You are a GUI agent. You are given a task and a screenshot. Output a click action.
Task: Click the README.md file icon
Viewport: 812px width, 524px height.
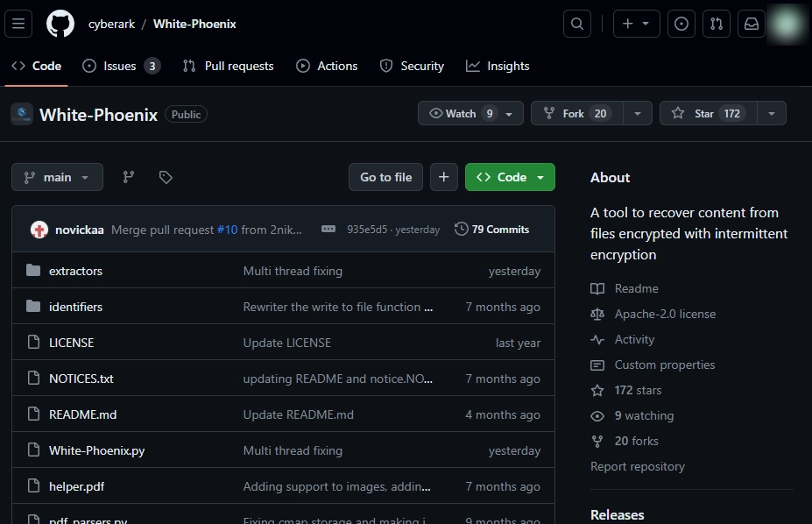tap(33, 414)
